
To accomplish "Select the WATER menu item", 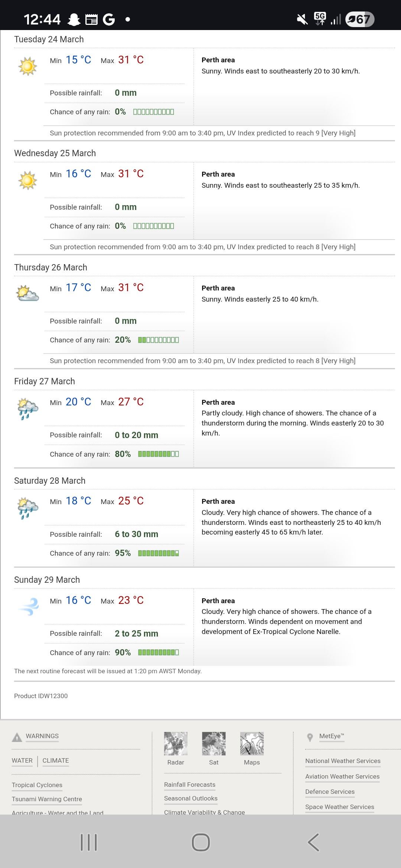I will point(22,760).
